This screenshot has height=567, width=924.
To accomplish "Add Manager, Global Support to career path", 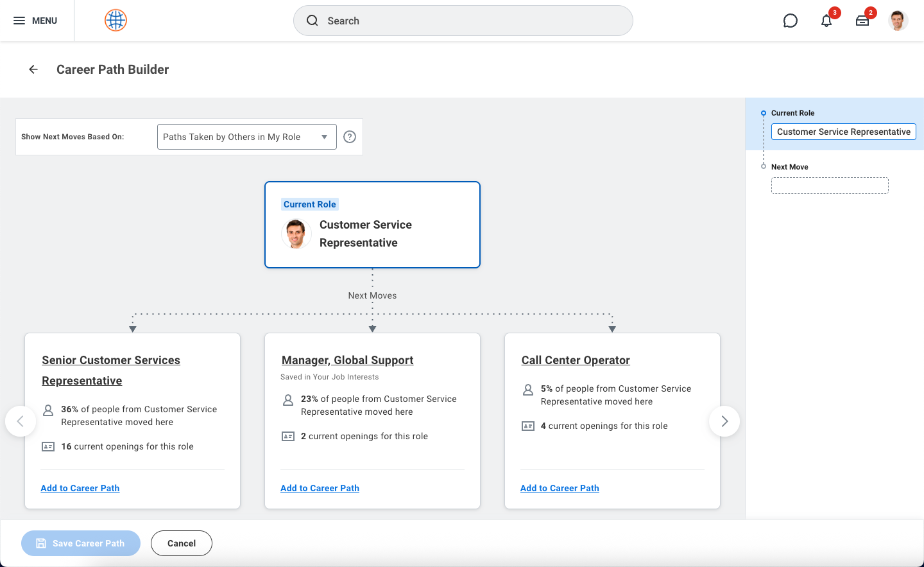I will tap(320, 488).
